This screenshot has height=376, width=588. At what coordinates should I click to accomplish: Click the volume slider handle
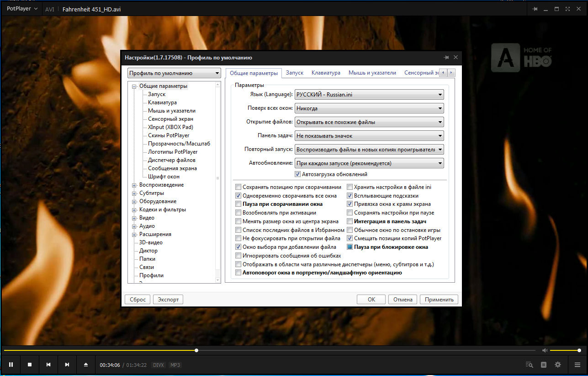pyautogui.click(x=579, y=350)
